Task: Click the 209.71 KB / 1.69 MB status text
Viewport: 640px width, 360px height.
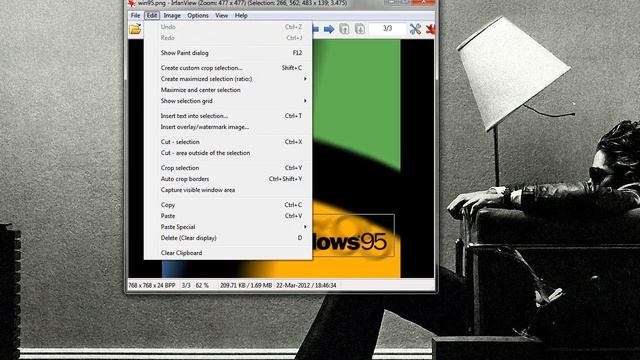Action: 246,286
